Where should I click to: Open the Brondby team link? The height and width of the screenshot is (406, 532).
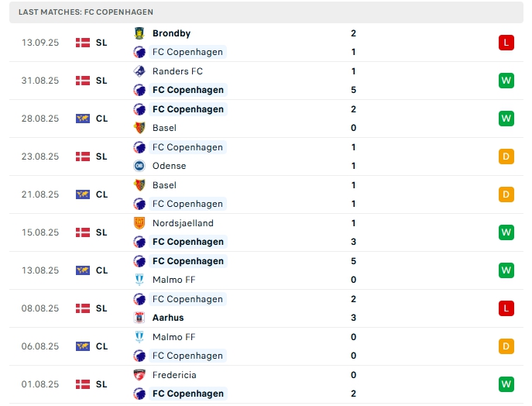coord(171,33)
